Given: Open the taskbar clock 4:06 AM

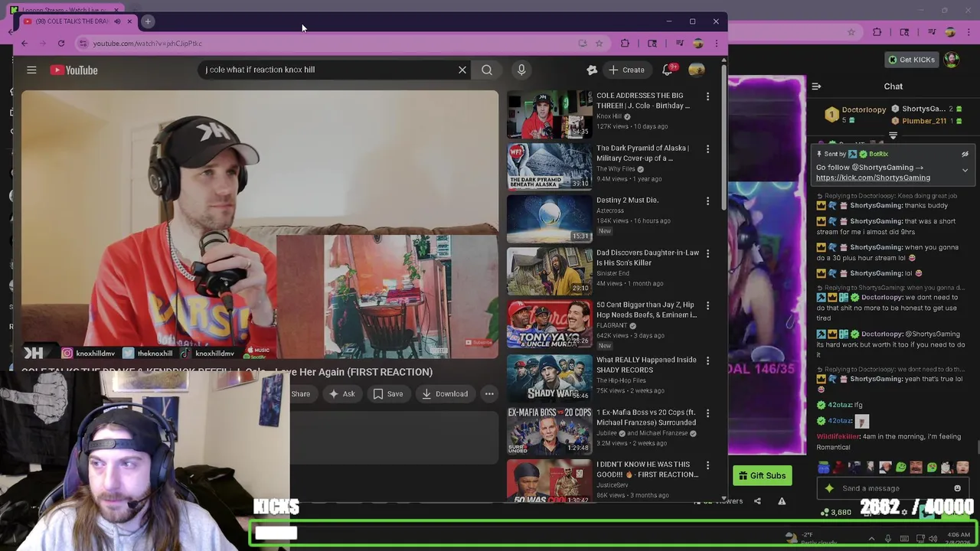Looking at the screenshot, I should pyautogui.click(x=958, y=539).
